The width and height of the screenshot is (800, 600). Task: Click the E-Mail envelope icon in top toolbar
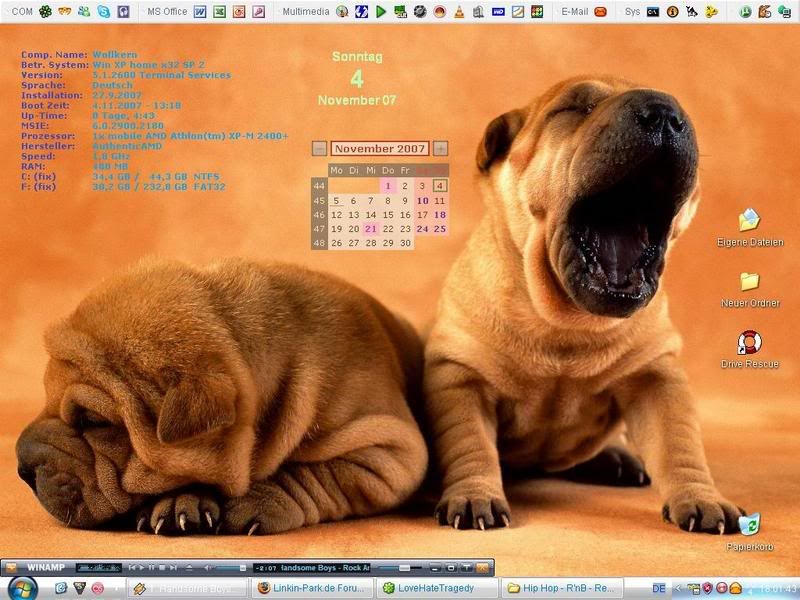600,12
